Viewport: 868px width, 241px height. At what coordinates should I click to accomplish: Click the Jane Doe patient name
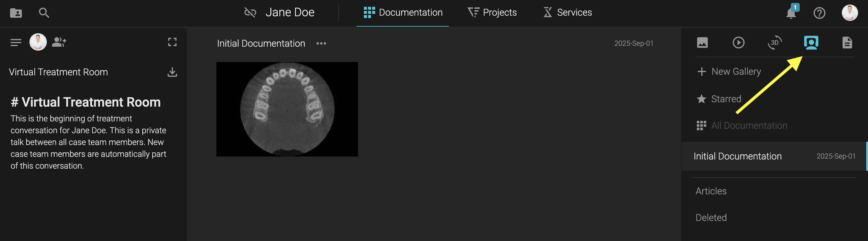(290, 12)
